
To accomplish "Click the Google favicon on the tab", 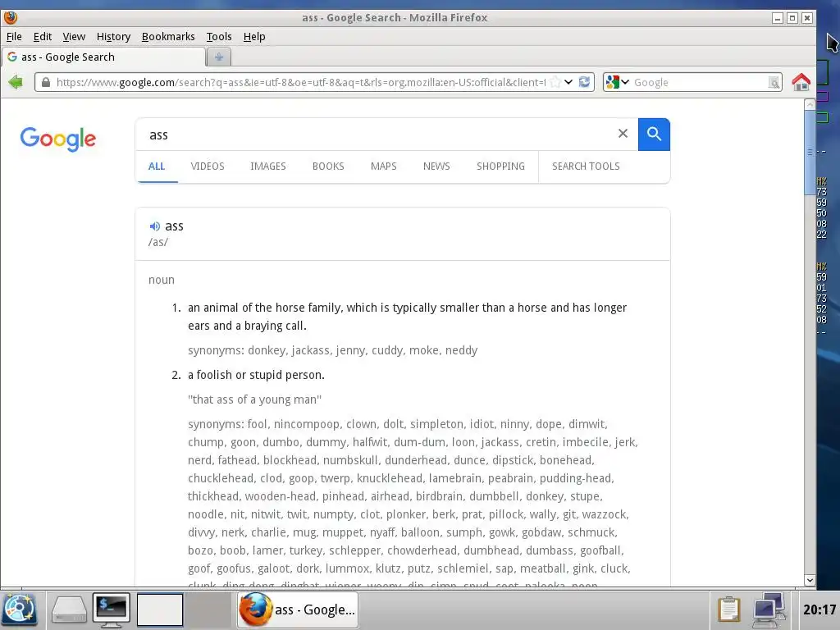I will pos(11,57).
